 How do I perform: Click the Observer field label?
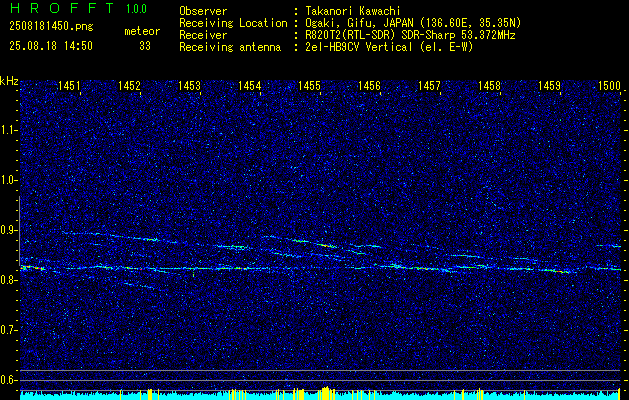203,11
